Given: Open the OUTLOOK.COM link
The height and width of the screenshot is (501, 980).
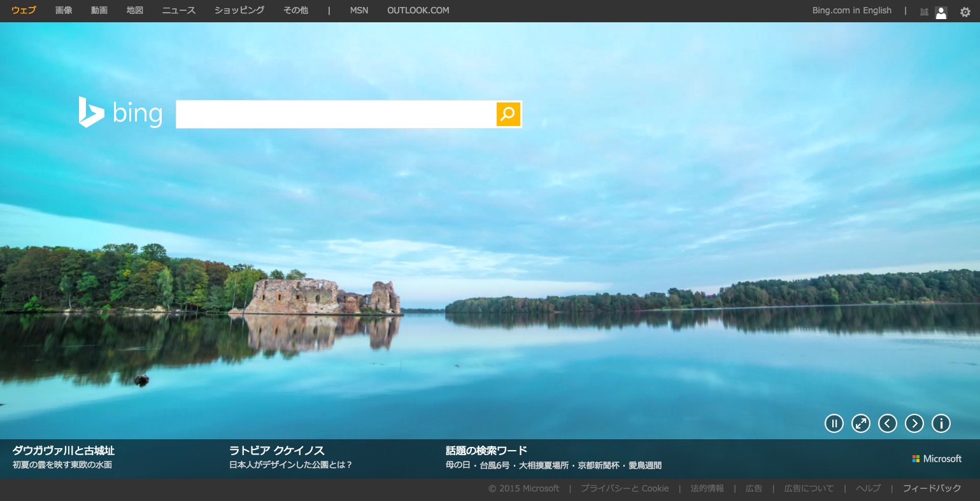Looking at the screenshot, I should (x=418, y=10).
